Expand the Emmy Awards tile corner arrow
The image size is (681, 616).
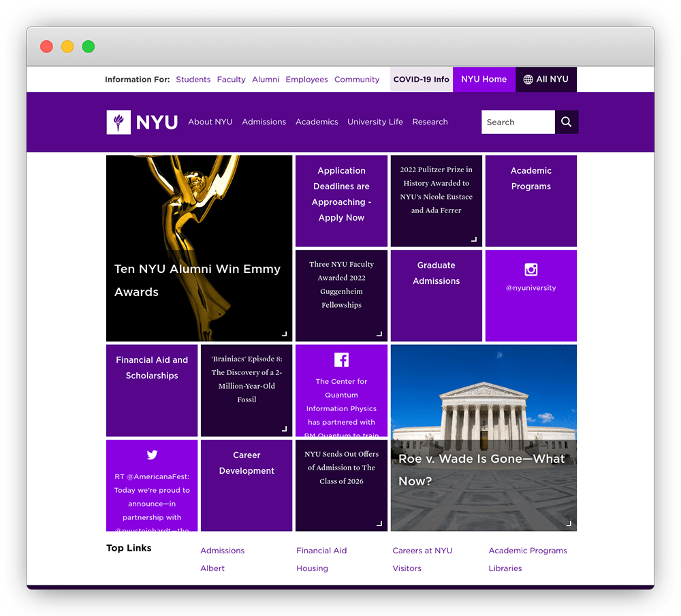(x=284, y=334)
